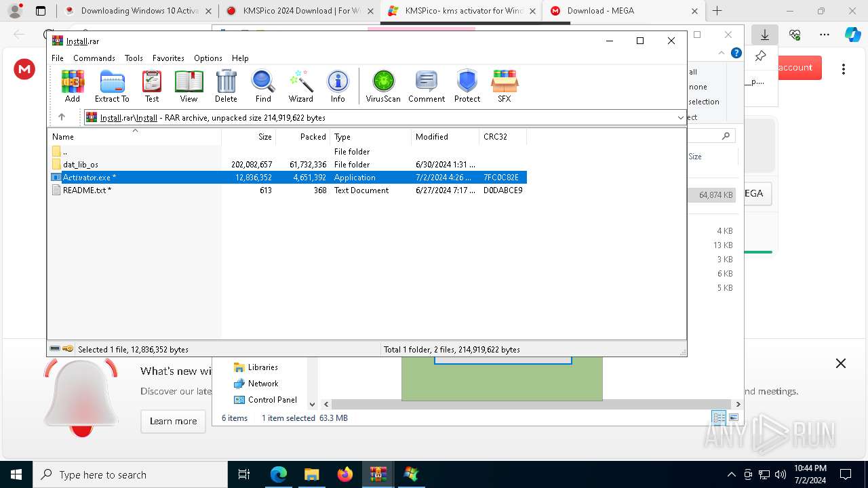Screen dimensions: 868x488
Task: Click the drive icon in status bar
Action: (x=55, y=349)
